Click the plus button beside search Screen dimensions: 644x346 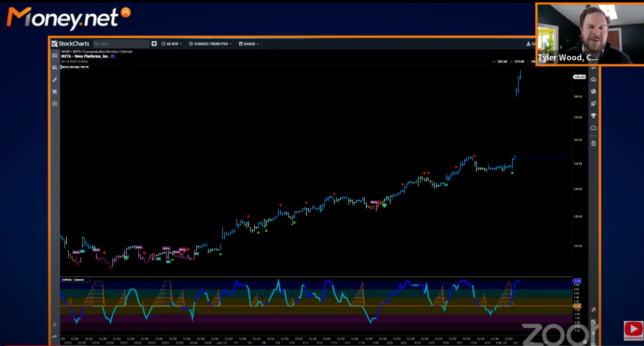[x=154, y=44]
